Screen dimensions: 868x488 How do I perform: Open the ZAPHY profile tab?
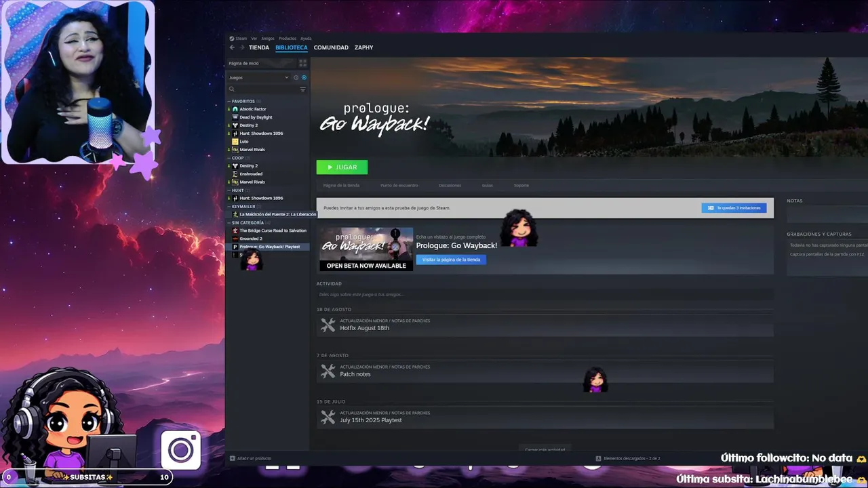click(x=364, y=47)
